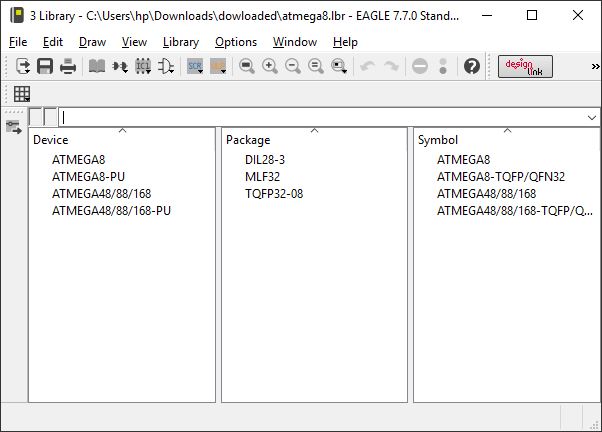Click the book-shaped Use library icon

97,66
